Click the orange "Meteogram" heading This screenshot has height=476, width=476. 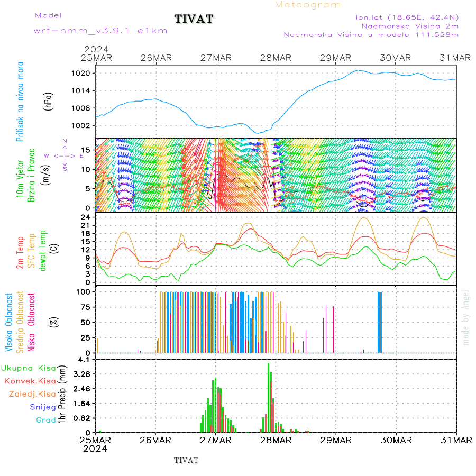307,5
